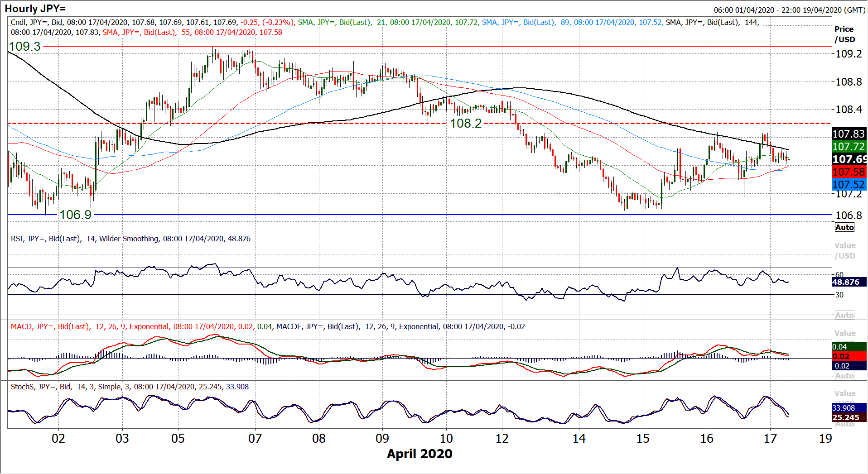Click the 109.3 resistance level label
Screen dimensions: 868x474
(x=24, y=46)
